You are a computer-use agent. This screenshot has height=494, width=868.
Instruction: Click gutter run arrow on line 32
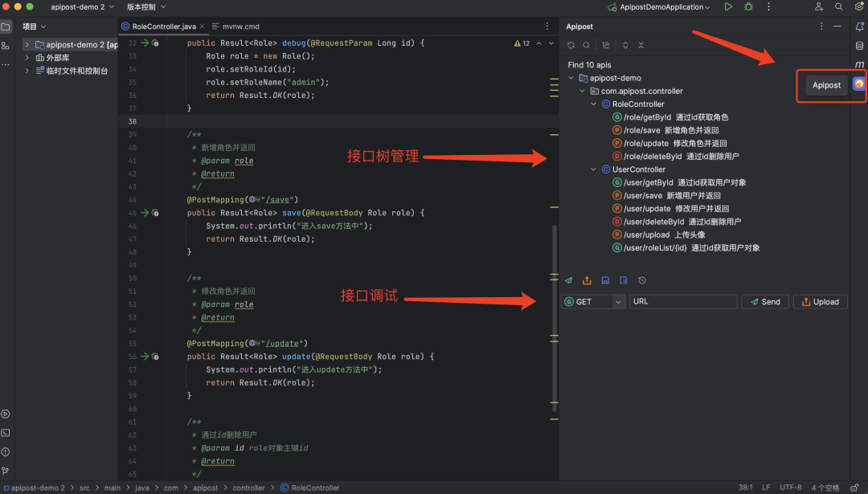tap(145, 43)
